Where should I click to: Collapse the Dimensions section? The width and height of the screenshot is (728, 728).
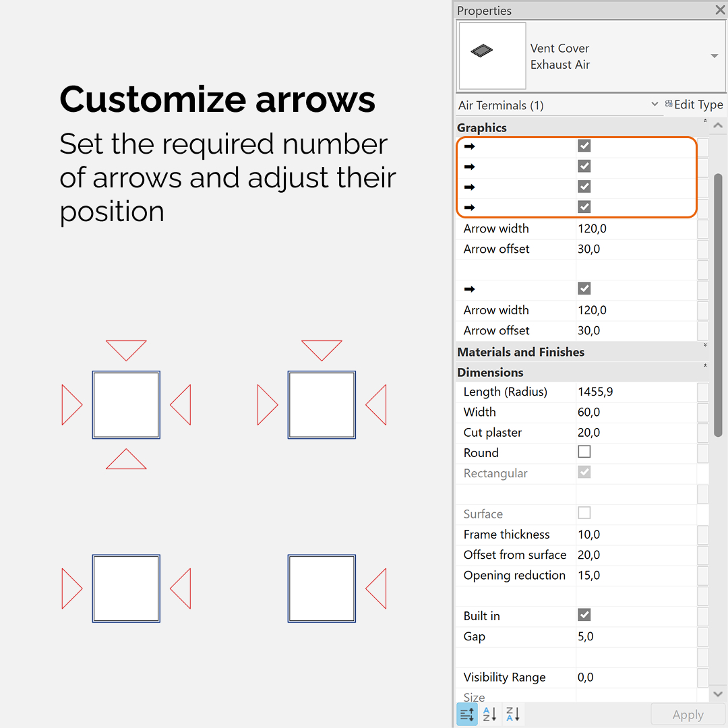pos(705,365)
